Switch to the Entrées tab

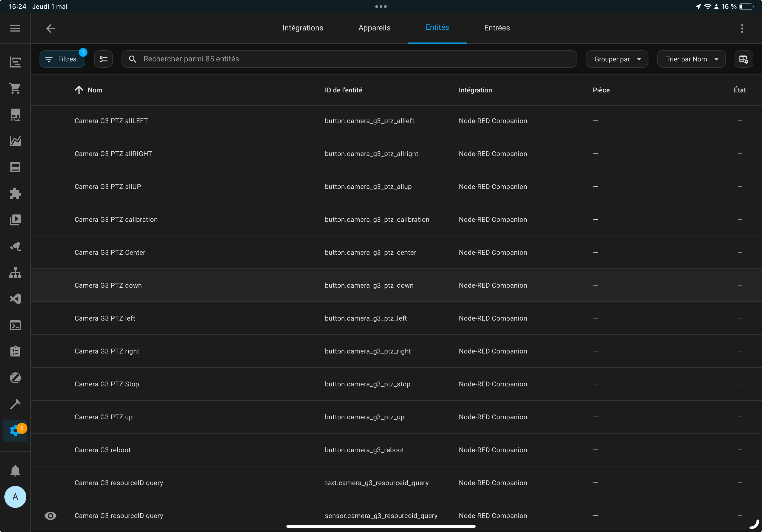coord(497,28)
